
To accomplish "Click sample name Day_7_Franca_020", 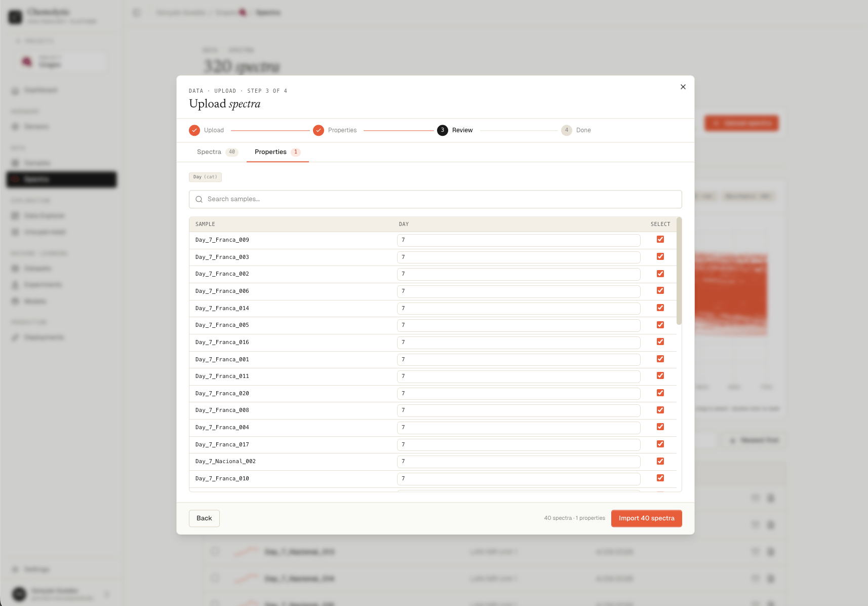I will pos(222,393).
